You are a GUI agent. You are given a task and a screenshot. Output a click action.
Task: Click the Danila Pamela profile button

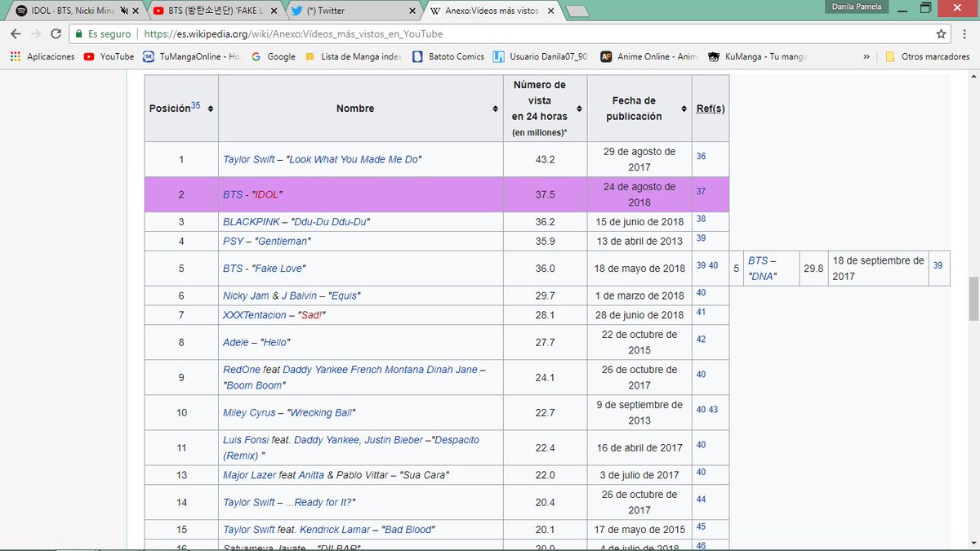tap(857, 7)
